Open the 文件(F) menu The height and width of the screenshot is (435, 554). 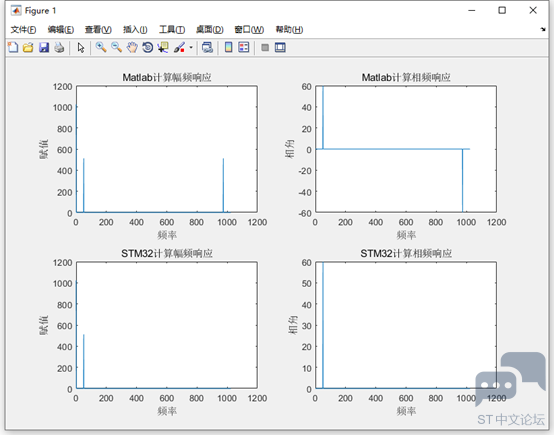(x=23, y=30)
